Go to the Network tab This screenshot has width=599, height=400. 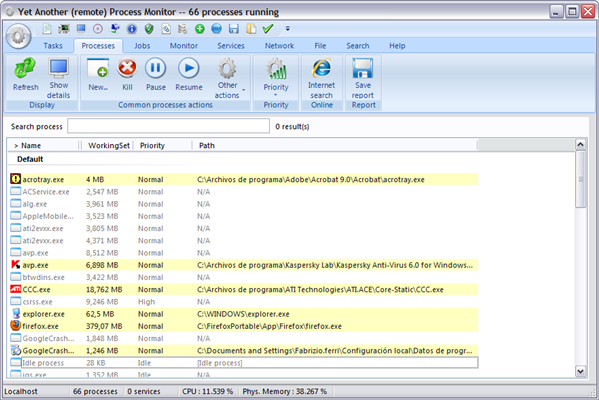tap(279, 46)
